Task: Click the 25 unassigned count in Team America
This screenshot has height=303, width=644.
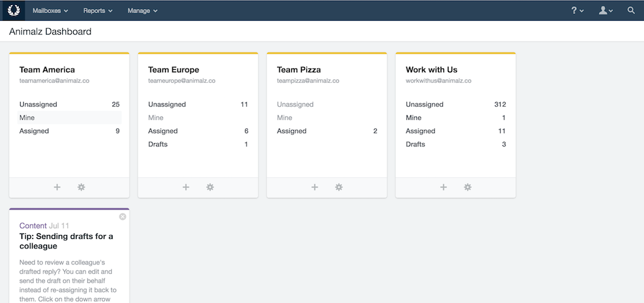Action: point(116,104)
